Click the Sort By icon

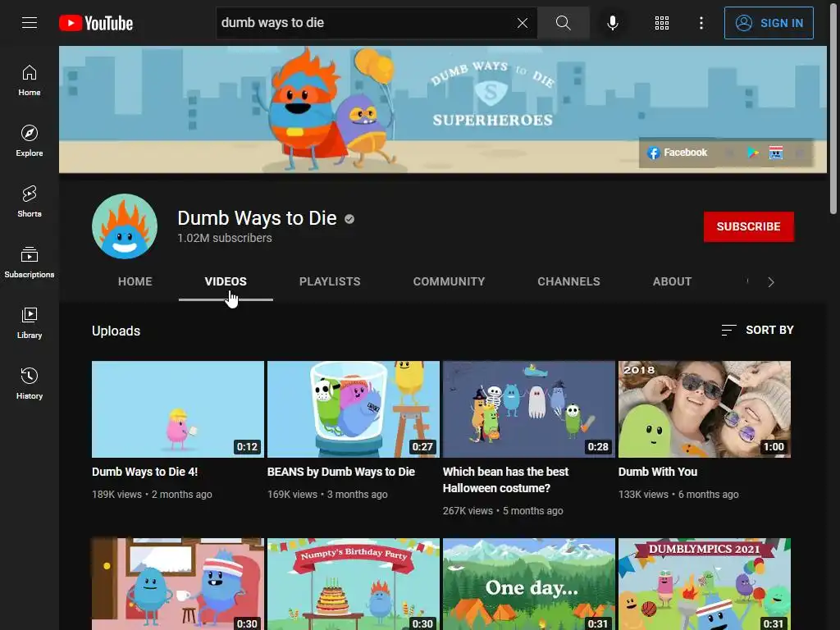click(x=728, y=330)
